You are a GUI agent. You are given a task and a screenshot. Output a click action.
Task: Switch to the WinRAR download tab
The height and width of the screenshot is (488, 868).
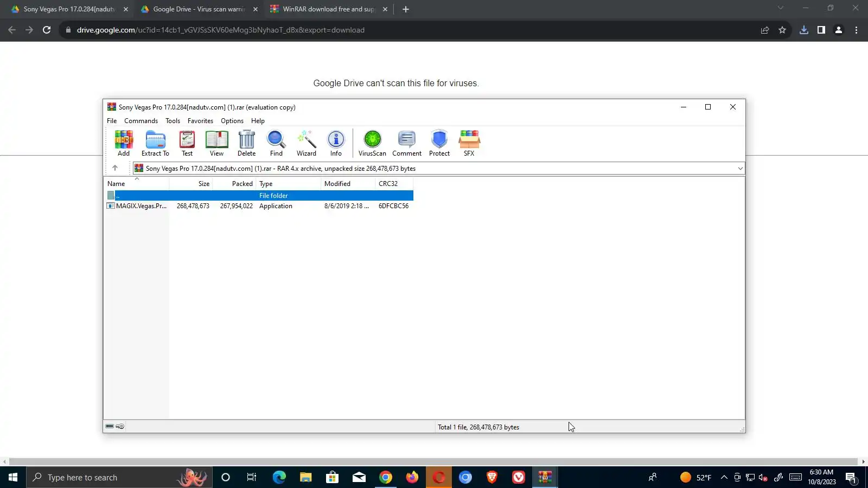click(328, 9)
